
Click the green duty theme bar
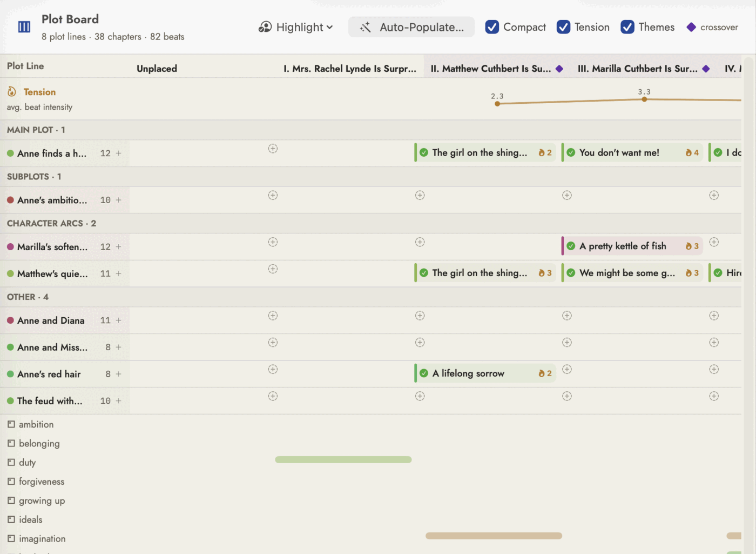click(x=343, y=459)
